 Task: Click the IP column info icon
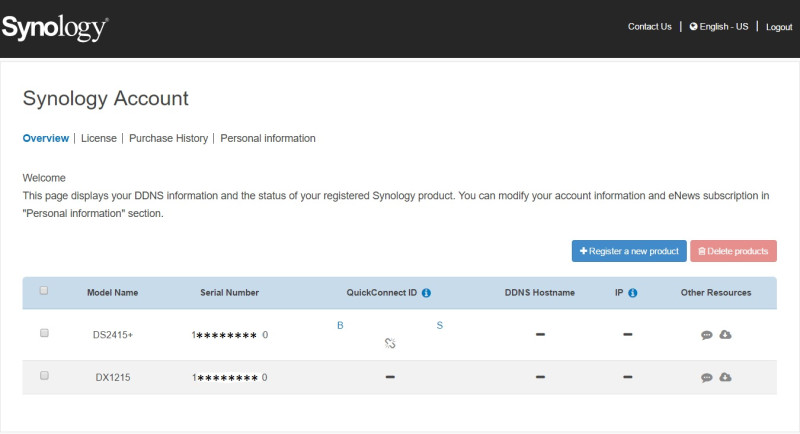pos(633,293)
